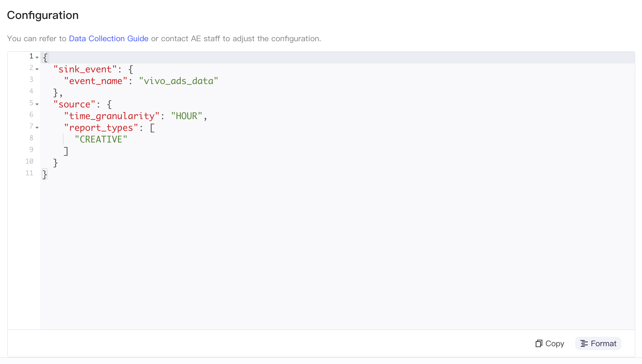
Task: Collapse the fold arrow on line 1
Action: coord(37,57)
